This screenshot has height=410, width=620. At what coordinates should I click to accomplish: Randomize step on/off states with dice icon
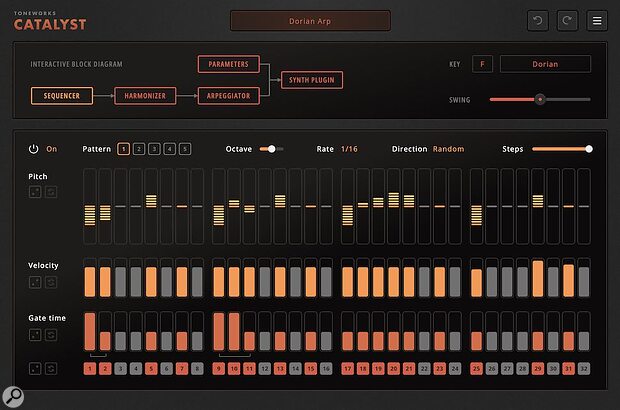35,369
